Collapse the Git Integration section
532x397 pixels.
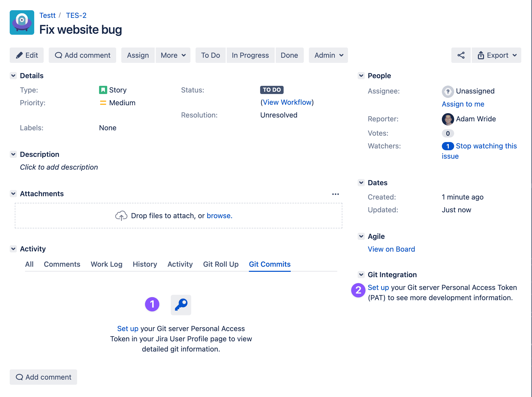point(361,275)
